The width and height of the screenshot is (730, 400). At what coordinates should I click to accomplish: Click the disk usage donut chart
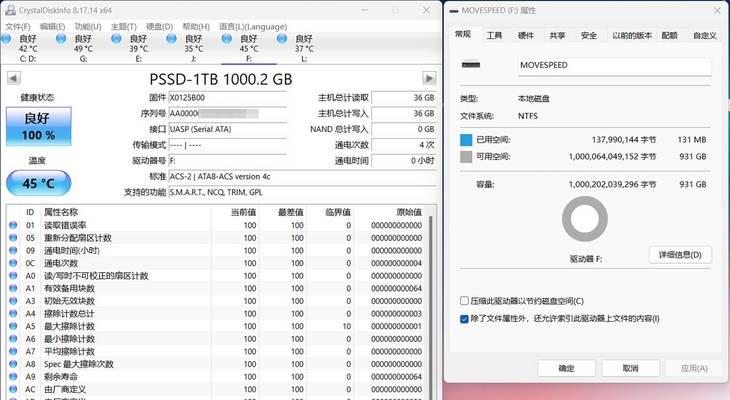585,219
